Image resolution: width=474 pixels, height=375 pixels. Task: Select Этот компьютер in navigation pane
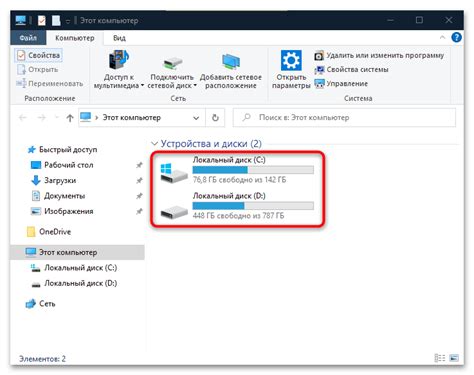tap(78, 252)
